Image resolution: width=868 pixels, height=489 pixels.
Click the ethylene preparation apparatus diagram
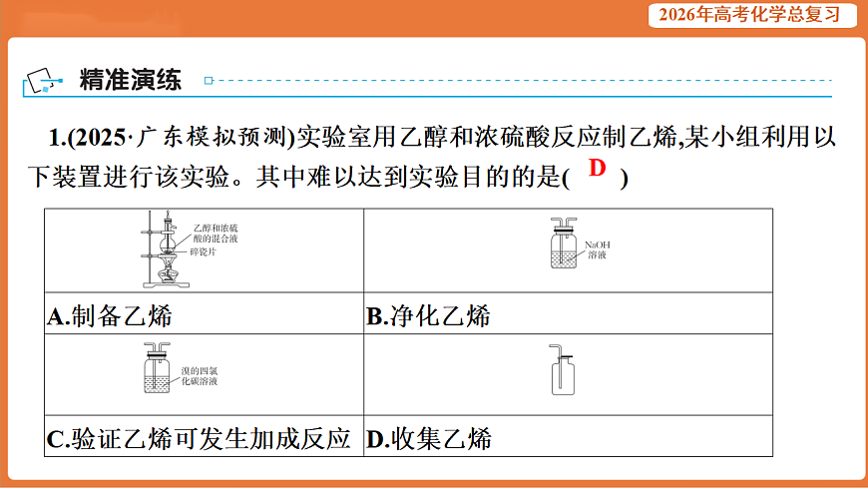tap(166, 249)
